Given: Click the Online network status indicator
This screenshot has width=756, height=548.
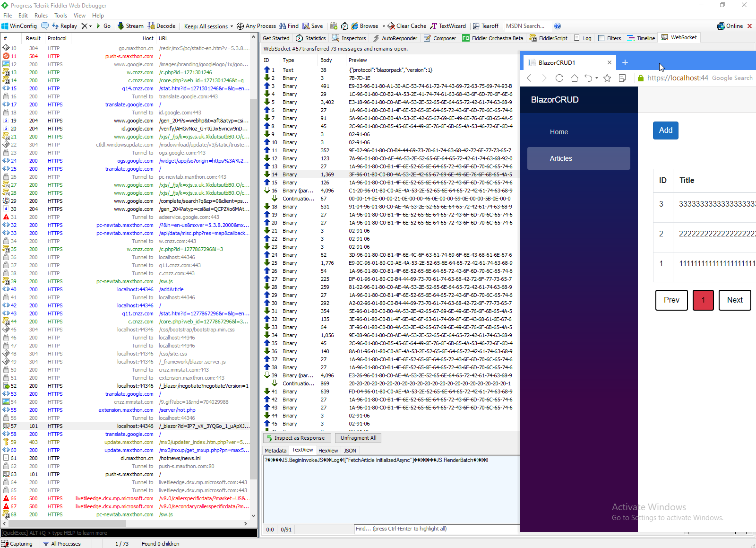Looking at the screenshot, I should (730, 26).
